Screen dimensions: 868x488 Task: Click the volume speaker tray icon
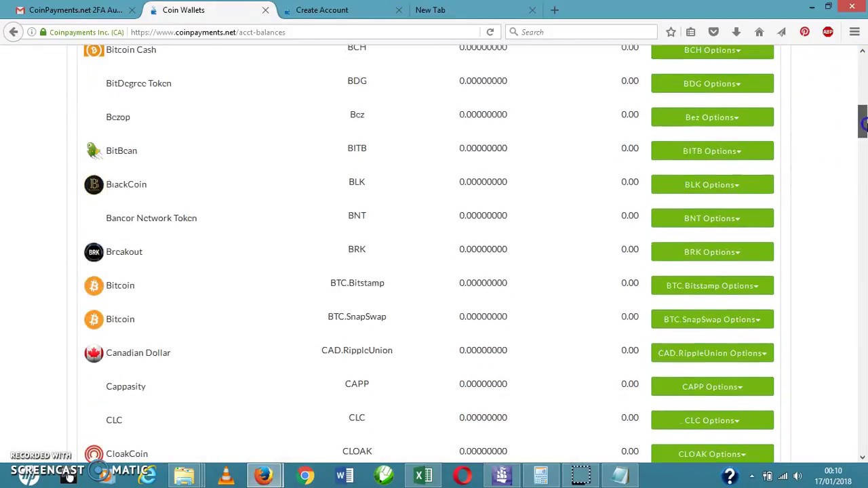[x=797, y=476]
